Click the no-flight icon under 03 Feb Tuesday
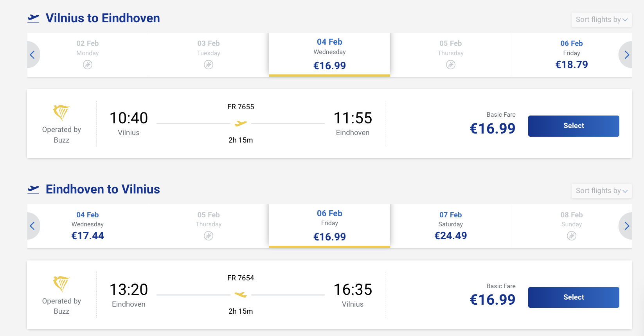Viewport: 644px width, 336px height. tap(209, 65)
